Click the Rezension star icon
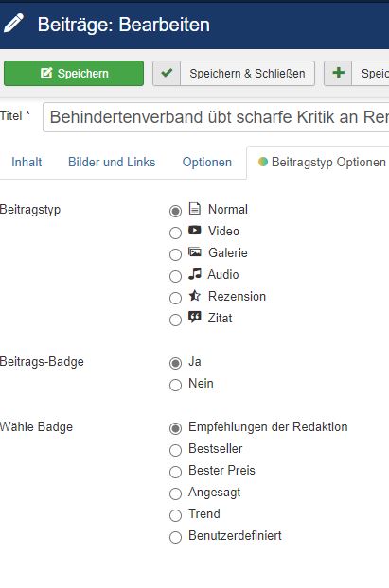Image resolution: width=389 pixels, height=588 pixels. [195, 296]
